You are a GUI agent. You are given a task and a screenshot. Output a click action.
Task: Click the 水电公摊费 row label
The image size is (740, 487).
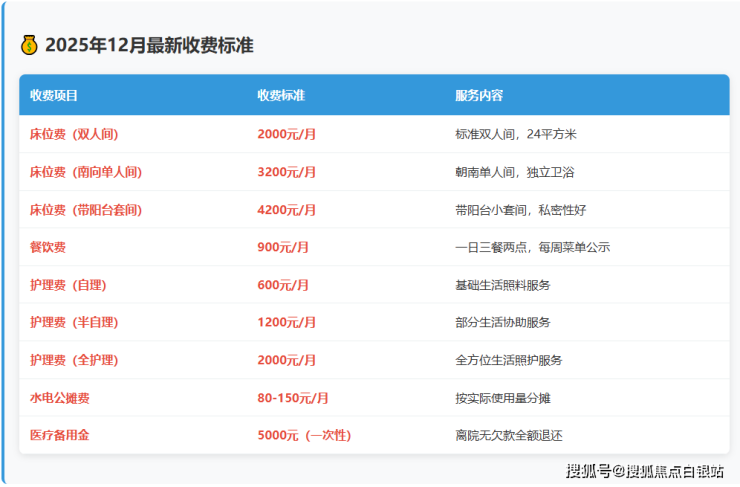pyautogui.click(x=60, y=398)
